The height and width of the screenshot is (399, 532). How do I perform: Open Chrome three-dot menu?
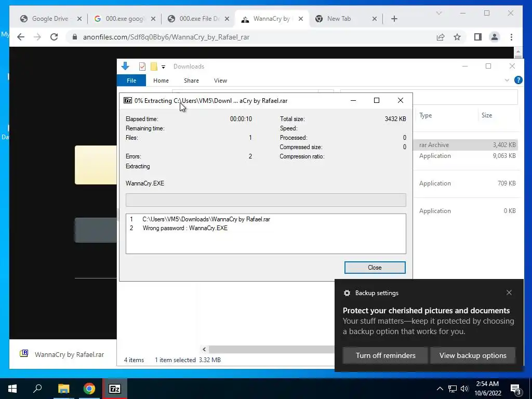pos(511,37)
